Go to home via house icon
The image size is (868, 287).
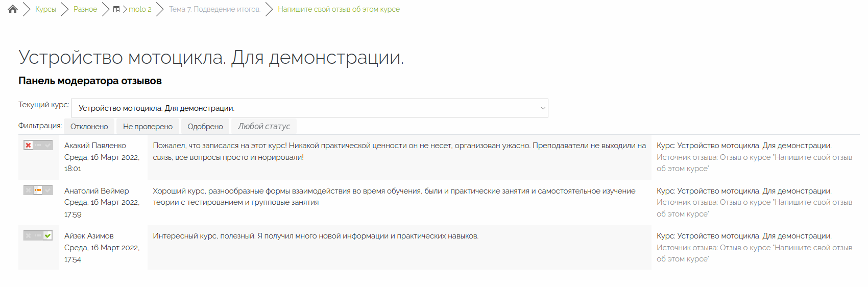tap(13, 9)
